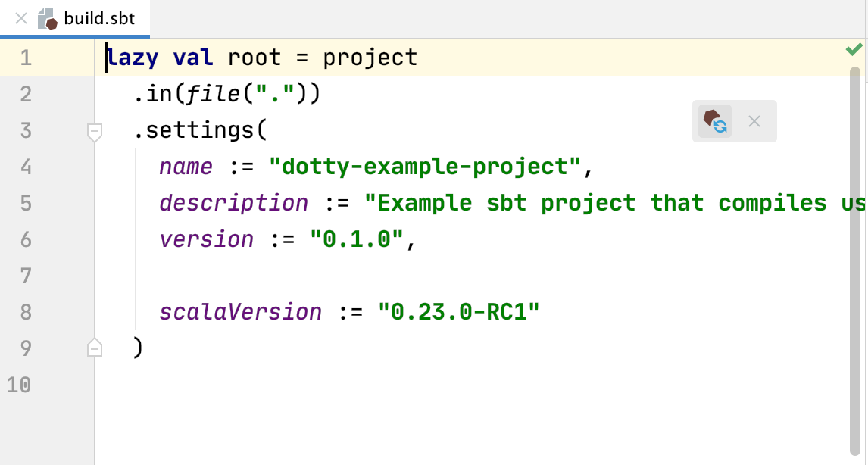
Task: Click the sbt file icon in tab
Action: click(x=48, y=19)
